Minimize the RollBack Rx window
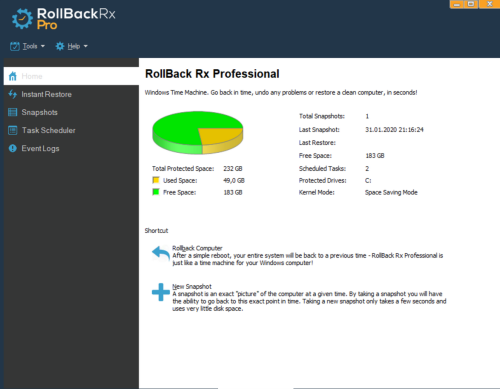This screenshot has height=389, width=500. (x=457, y=4)
